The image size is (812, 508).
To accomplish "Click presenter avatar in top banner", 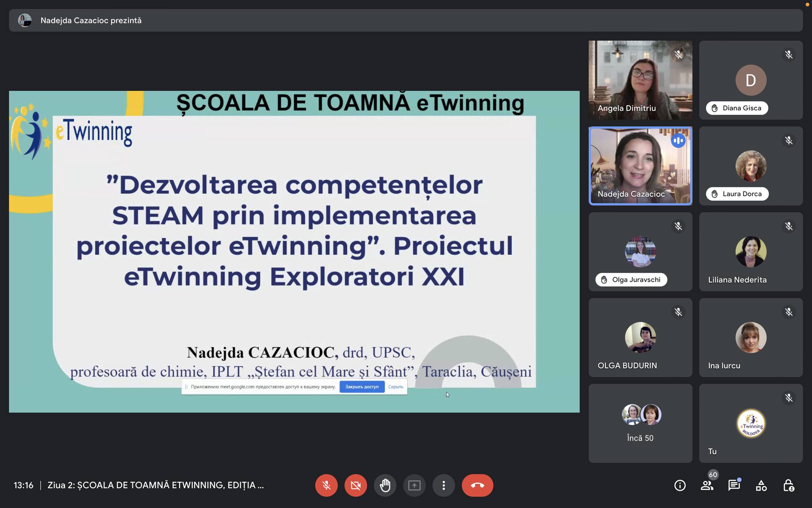I will pos(25,20).
